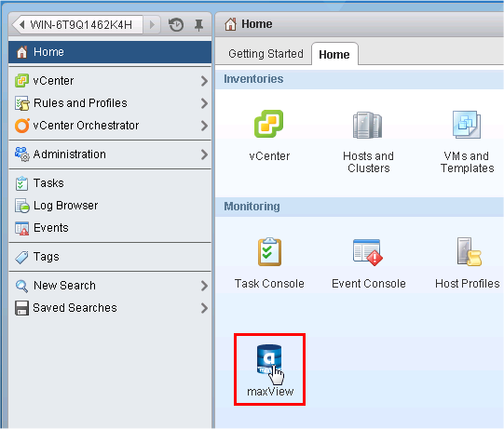504x429 pixels.
Task: Expand the New Search chevron
Action: (204, 286)
